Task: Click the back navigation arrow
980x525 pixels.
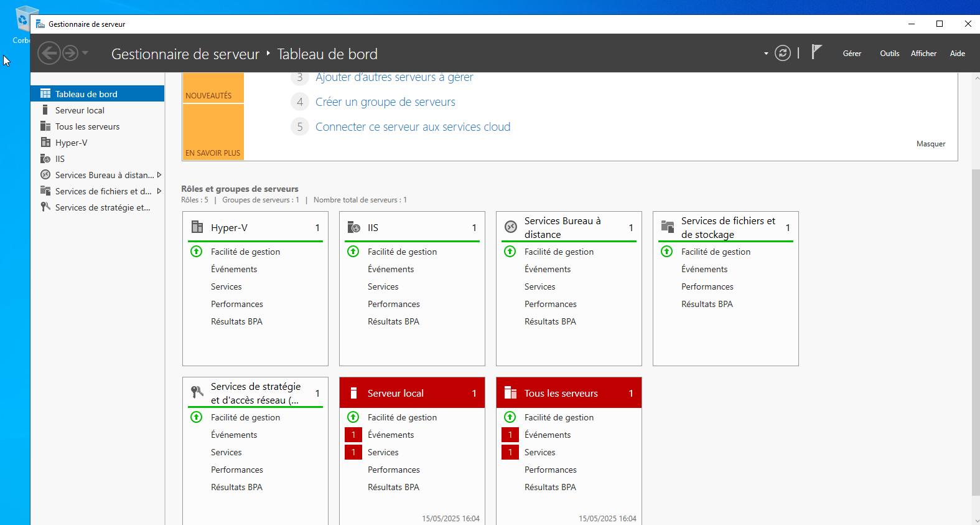Action: (49, 53)
